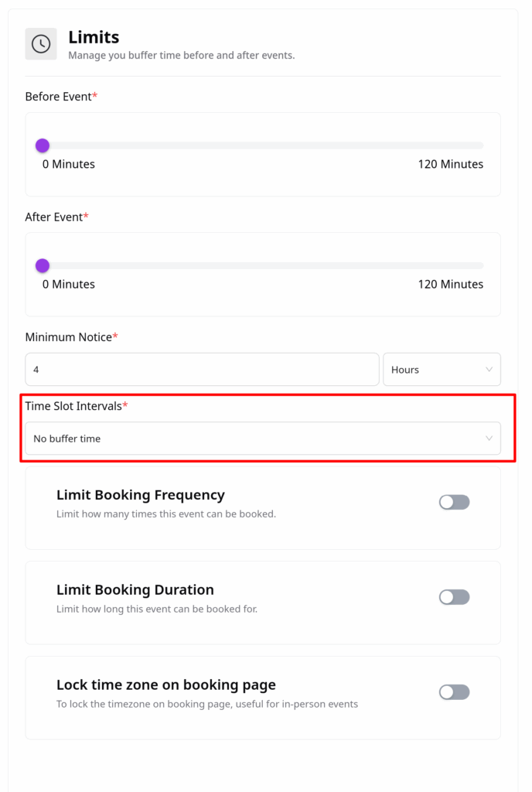Click the chevron beside No buffer time
Image resolution: width=532 pixels, height=792 pixels.
point(489,439)
